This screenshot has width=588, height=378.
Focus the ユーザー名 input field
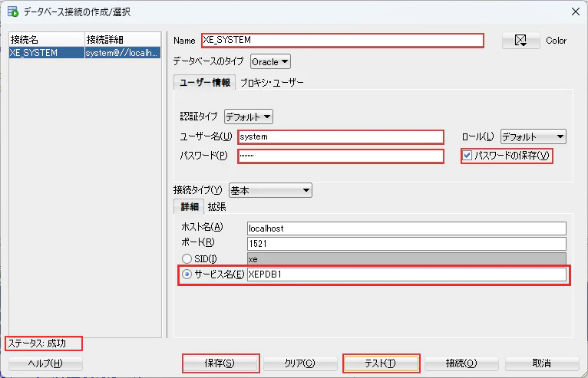click(x=341, y=136)
